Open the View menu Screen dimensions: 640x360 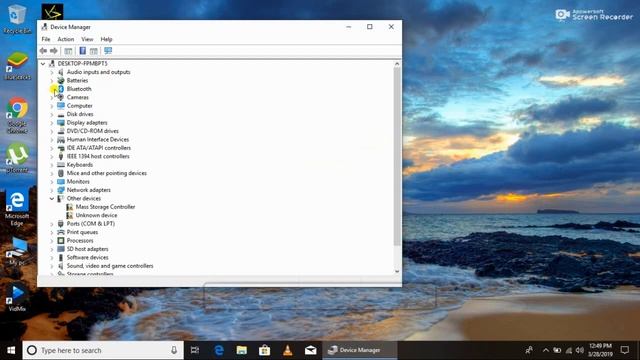(87, 39)
